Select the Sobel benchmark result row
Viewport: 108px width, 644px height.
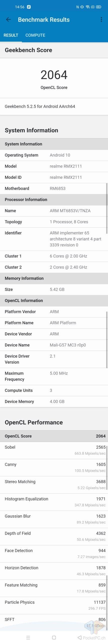tap(54, 450)
